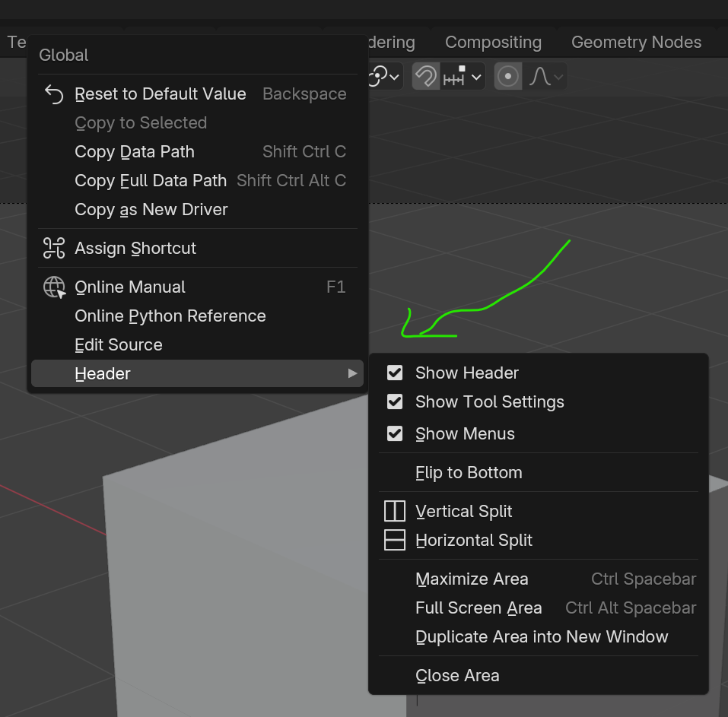
Task: Click the snap increment icon in header
Action: (454, 76)
